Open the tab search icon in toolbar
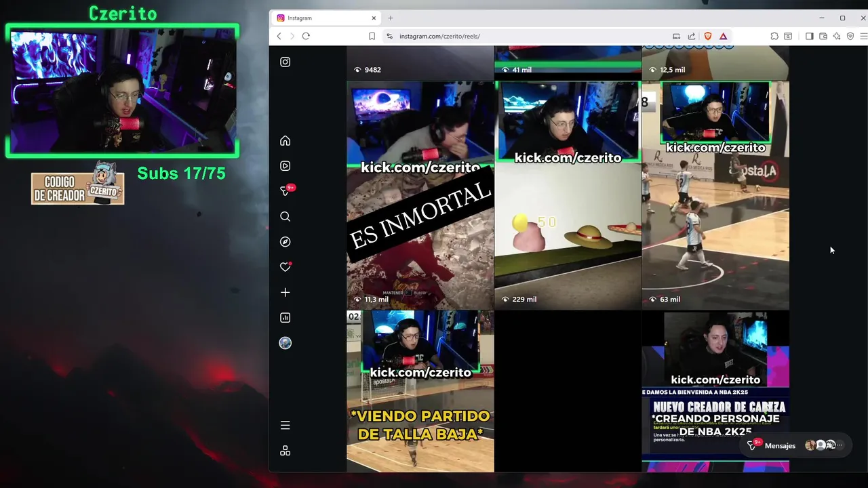868x488 pixels. [x=788, y=36]
